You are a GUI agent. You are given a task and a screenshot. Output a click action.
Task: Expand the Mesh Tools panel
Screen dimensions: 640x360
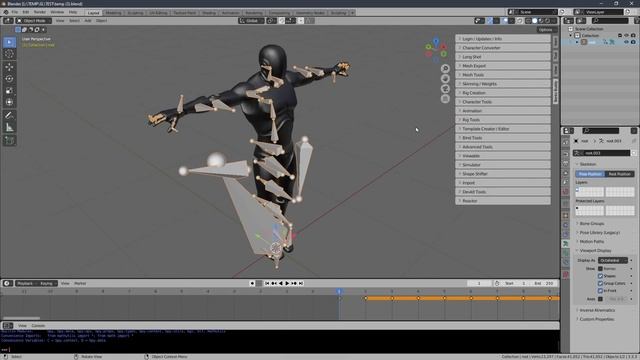tap(503, 75)
